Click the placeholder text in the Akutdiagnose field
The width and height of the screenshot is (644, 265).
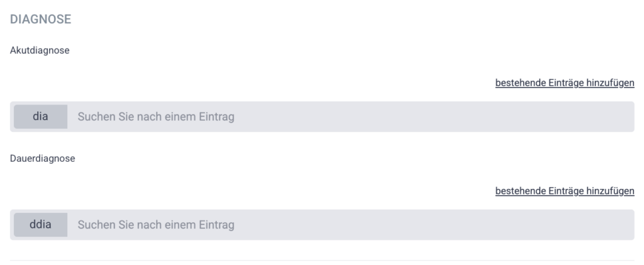click(x=156, y=116)
